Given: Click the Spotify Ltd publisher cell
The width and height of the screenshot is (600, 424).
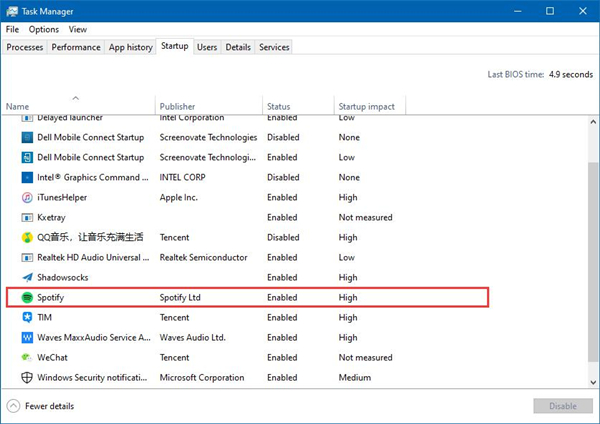Looking at the screenshot, I should pyautogui.click(x=180, y=297).
